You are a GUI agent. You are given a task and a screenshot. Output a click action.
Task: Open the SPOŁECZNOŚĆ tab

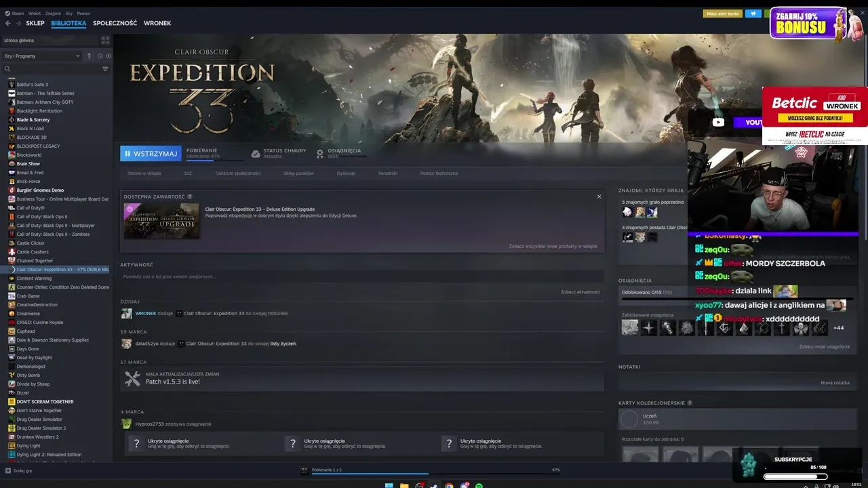tap(115, 23)
